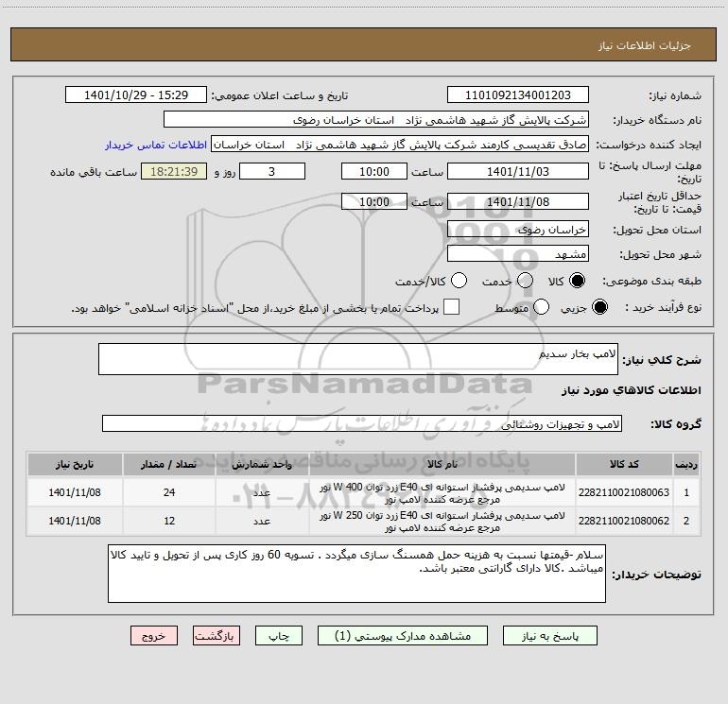
Task: Click the کد کالا column header
Action: tap(624, 464)
